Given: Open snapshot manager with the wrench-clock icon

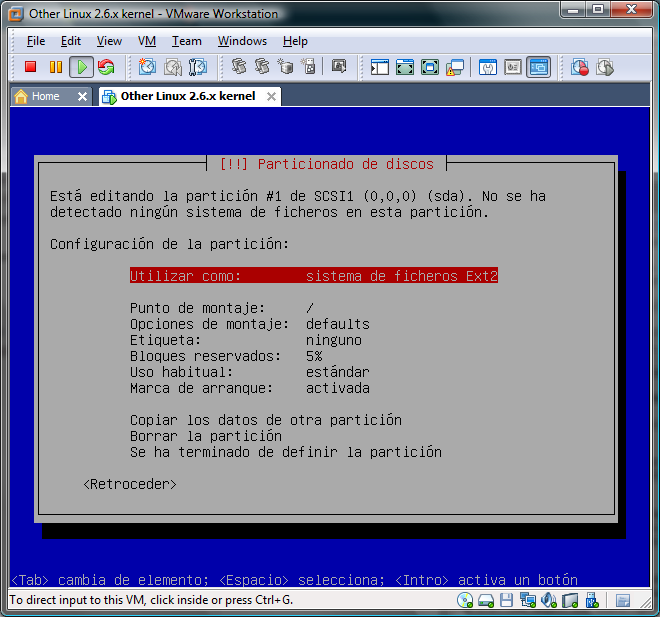Looking at the screenshot, I should 197,67.
